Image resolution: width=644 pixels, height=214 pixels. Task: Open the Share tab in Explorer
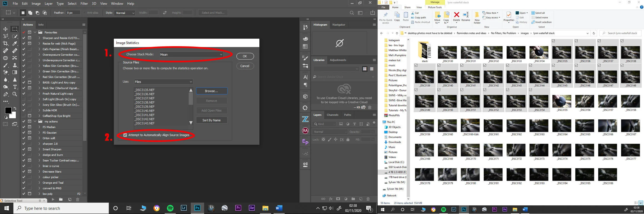407,8
